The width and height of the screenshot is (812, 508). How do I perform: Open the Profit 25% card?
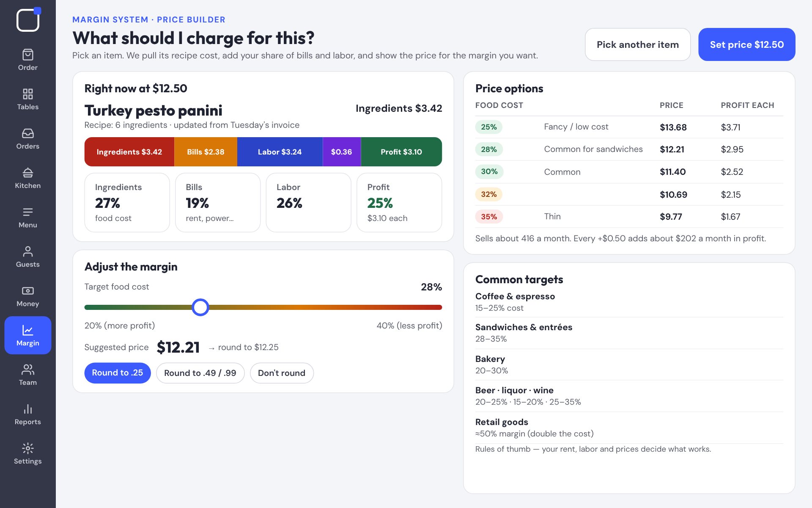tap(399, 202)
